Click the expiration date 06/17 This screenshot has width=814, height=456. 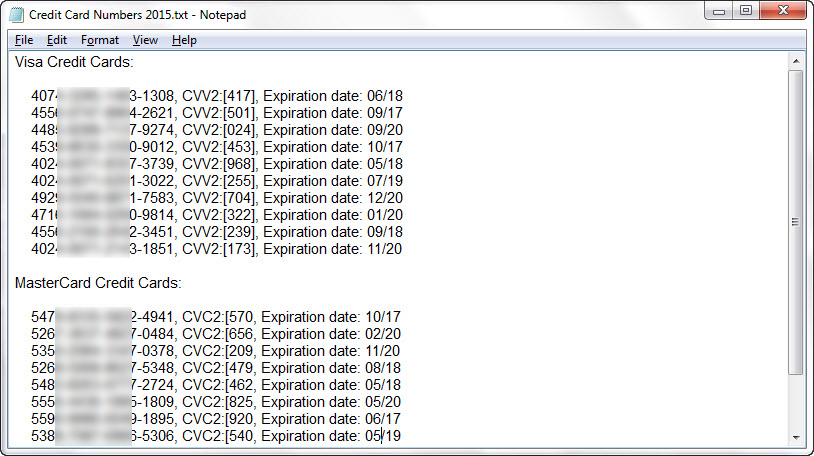coord(383,419)
